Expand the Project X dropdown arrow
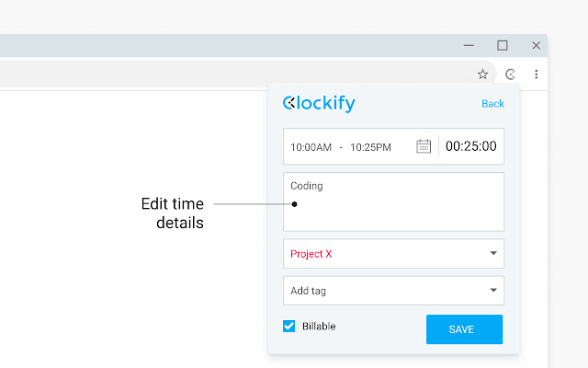 click(x=492, y=254)
